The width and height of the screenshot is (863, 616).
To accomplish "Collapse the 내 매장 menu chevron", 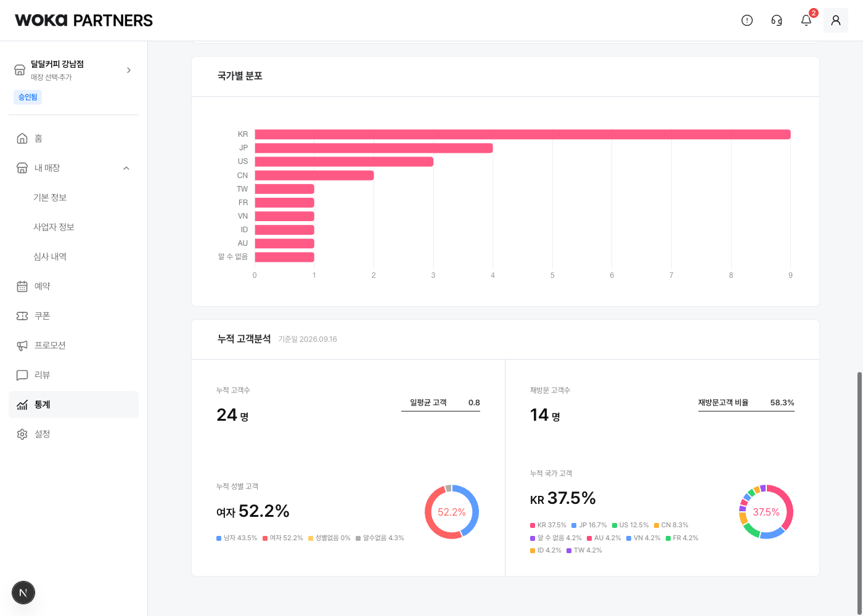I will click(126, 168).
